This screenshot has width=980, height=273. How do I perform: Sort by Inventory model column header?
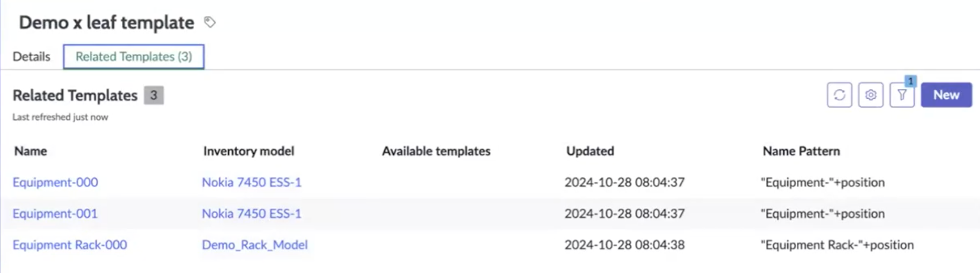click(x=249, y=151)
